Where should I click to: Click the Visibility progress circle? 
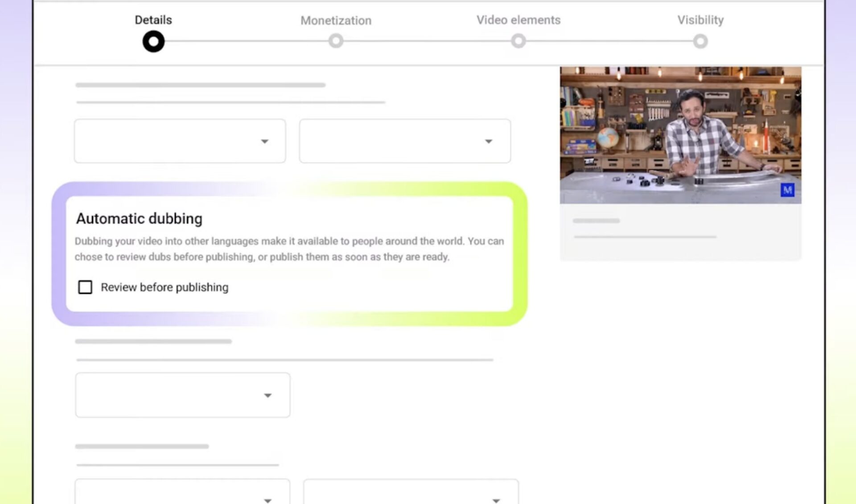pos(700,41)
